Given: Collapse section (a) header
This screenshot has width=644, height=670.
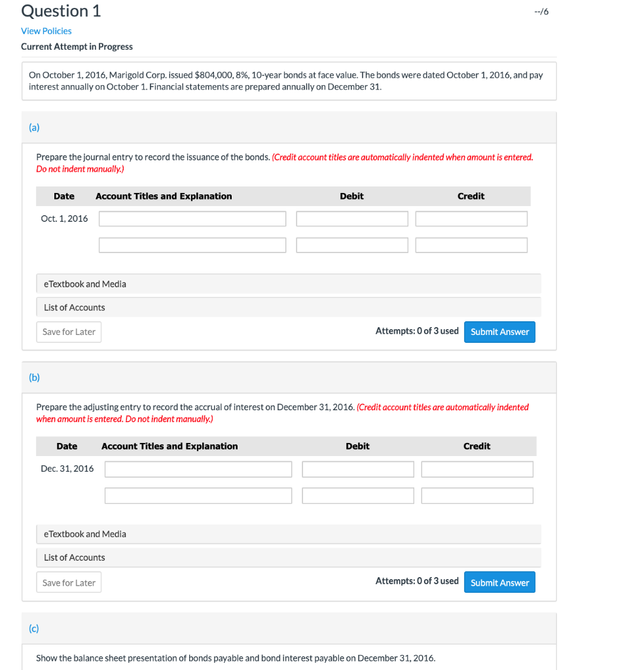Looking at the screenshot, I should [34, 127].
